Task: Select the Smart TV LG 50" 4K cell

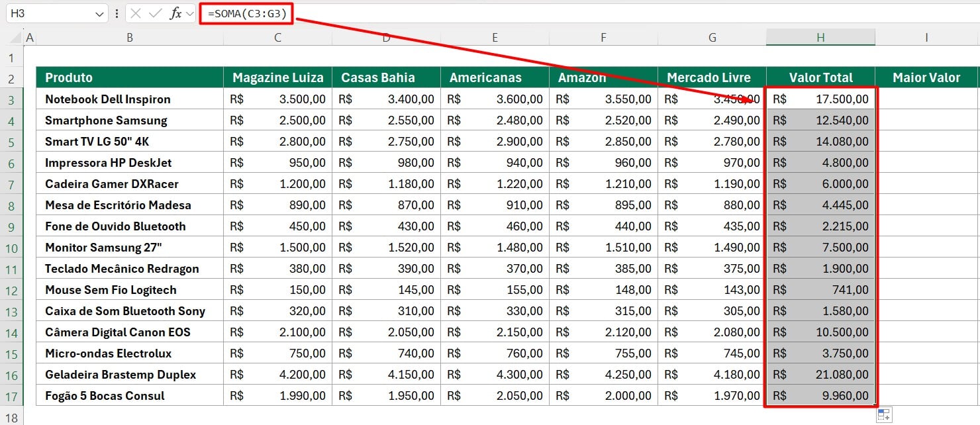Action: click(x=130, y=141)
